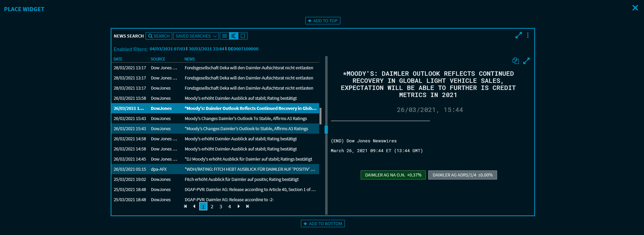Open the widget's three-dot options menu
This screenshot has height=235, width=644.
click(528, 35)
